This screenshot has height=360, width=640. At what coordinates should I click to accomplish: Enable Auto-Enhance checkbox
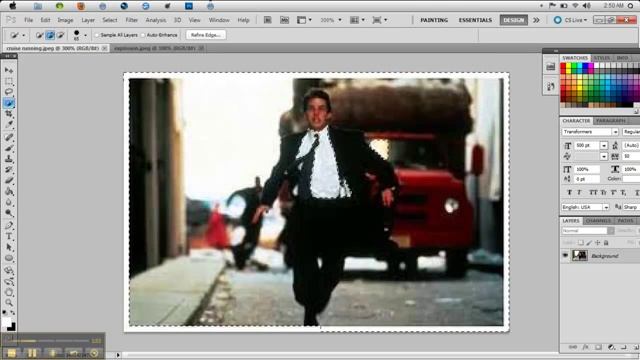(x=143, y=36)
